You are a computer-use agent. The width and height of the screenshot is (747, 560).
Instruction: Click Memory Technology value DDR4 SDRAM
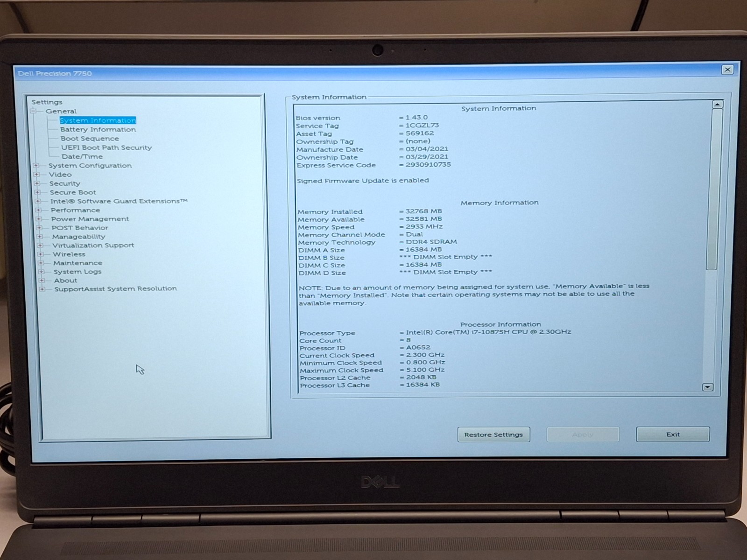tap(431, 242)
